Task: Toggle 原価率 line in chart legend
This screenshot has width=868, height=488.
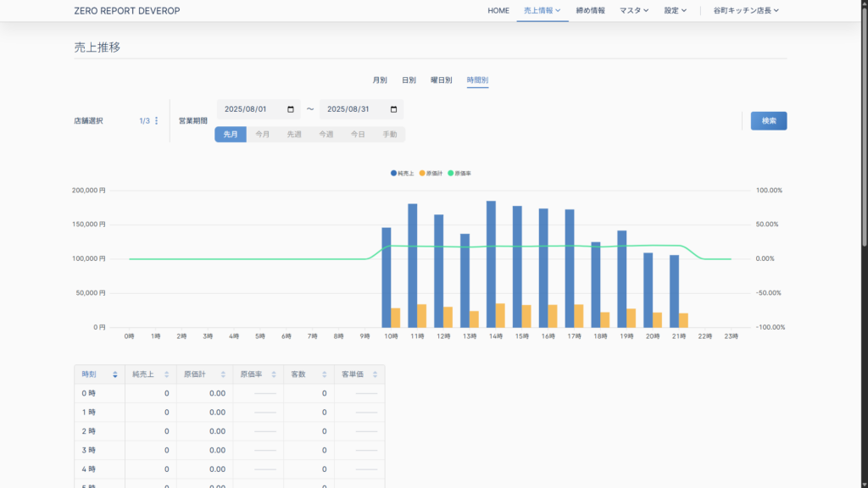Action: pyautogui.click(x=459, y=173)
